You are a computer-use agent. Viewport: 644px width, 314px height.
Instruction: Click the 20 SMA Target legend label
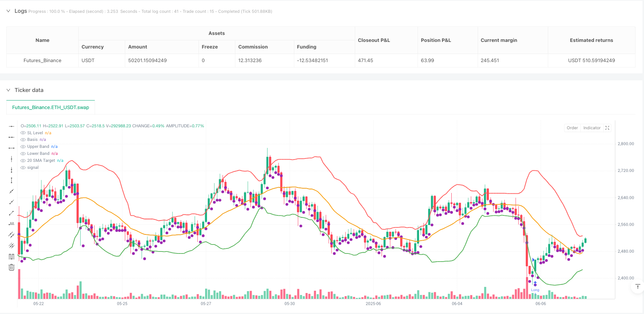41,161
